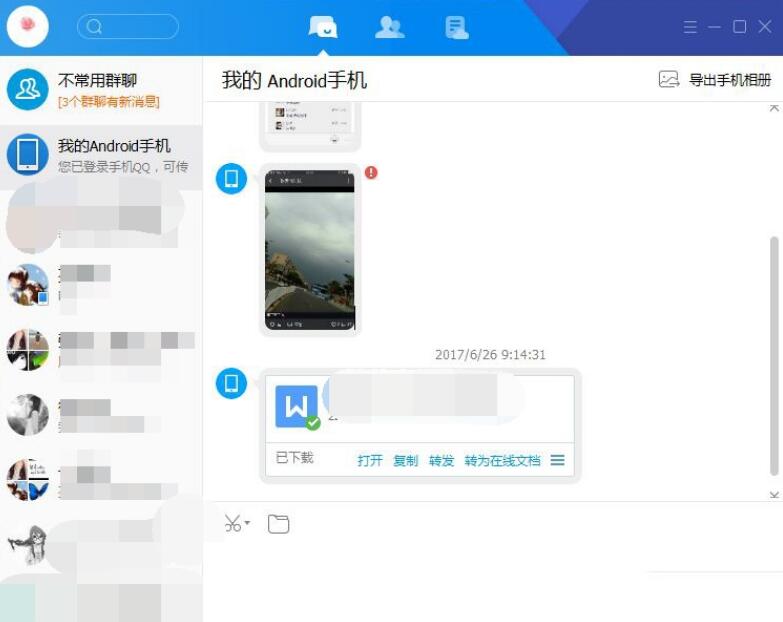Open the profile avatar at top left
The image size is (783, 622).
27,26
